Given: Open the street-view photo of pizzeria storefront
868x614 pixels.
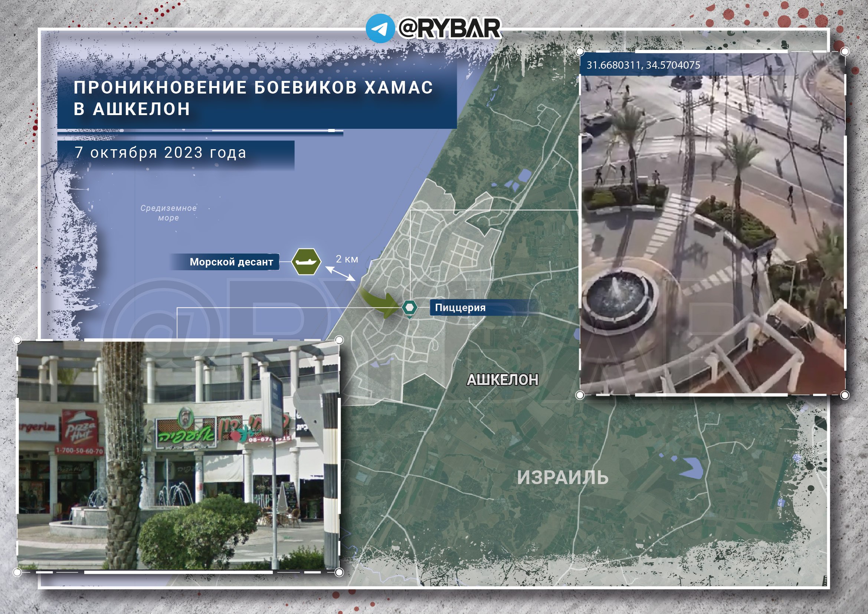Looking at the screenshot, I should click(x=178, y=455).
